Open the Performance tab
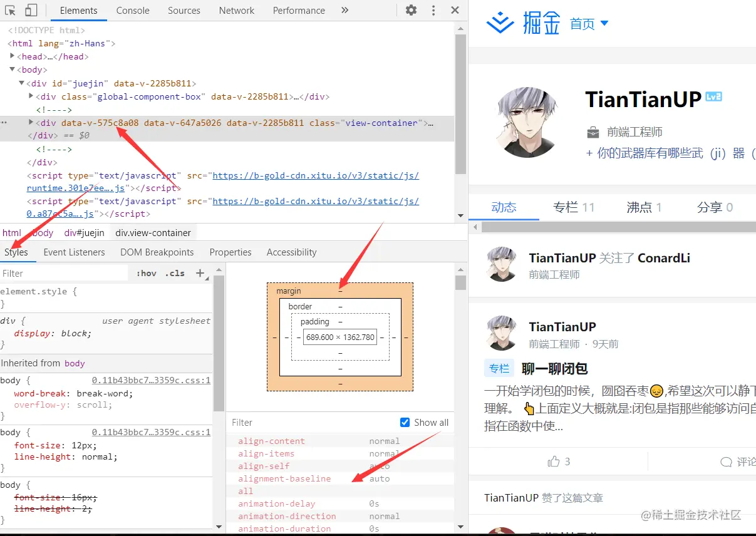756x536 pixels. pyautogui.click(x=299, y=11)
